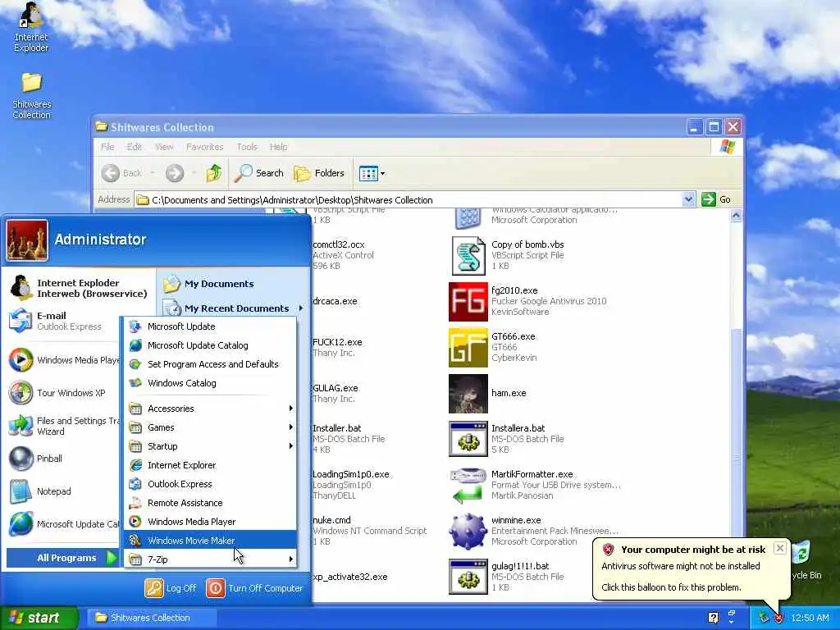
Task: Click the Log Off button
Action: point(171,587)
